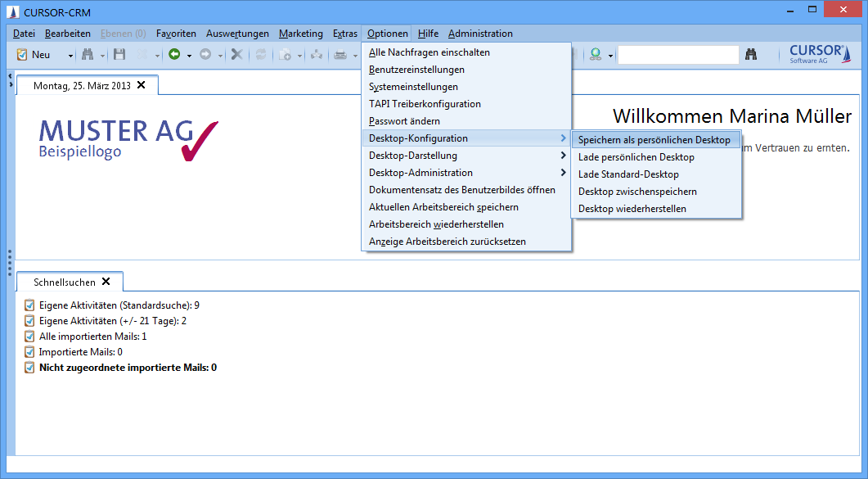The width and height of the screenshot is (868, 479).
Task: Click the floppy disk save icon
Action: click(x=119, y=55)
